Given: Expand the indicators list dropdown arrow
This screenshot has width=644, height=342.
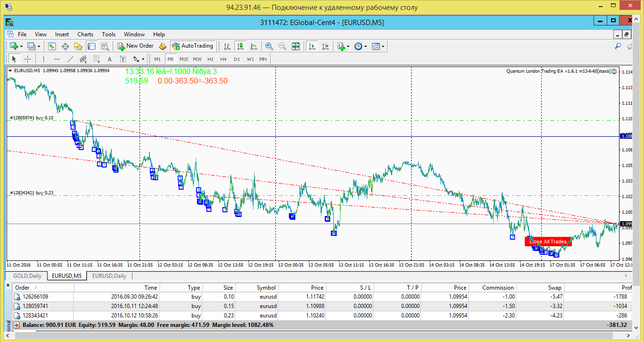Looking at the screenshot, I should point(348,46).
